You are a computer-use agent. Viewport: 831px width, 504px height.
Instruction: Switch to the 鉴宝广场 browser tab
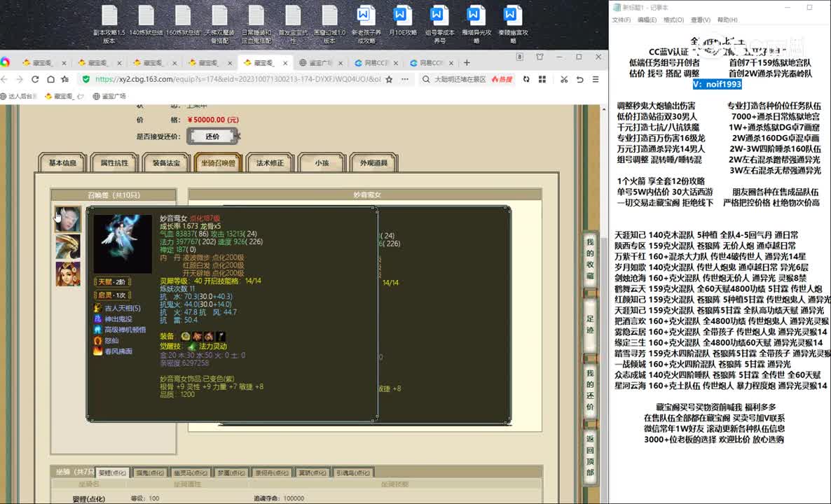tap(320, 62)
